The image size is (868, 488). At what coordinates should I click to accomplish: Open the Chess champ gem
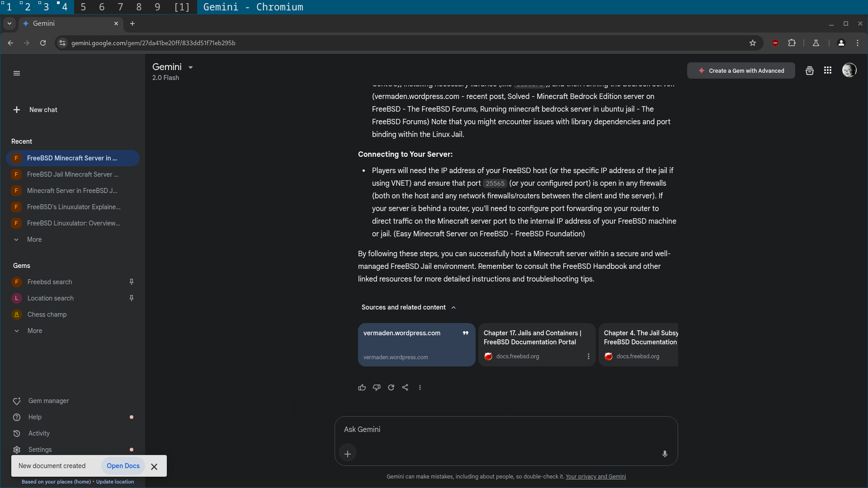(47, 314)
